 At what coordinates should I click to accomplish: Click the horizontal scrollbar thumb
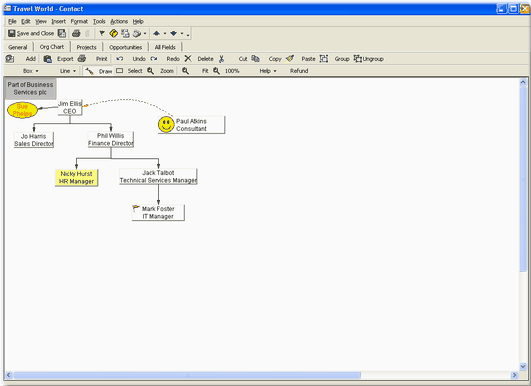187,375
